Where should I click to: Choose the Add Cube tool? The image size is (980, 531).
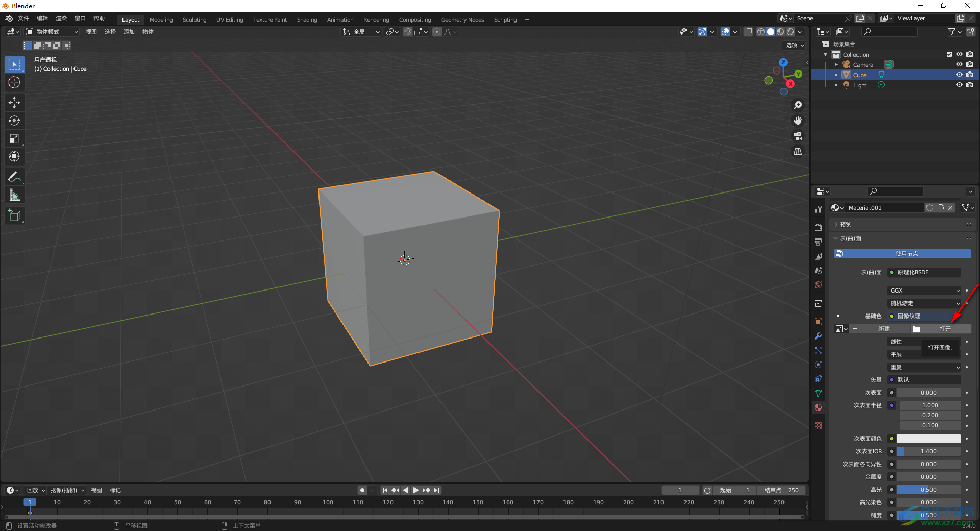tap(14, 215)
